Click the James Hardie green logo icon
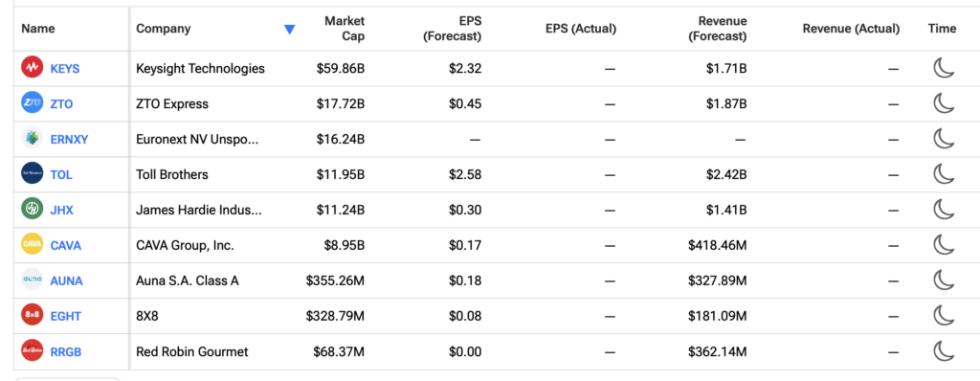 click(32, 209)
